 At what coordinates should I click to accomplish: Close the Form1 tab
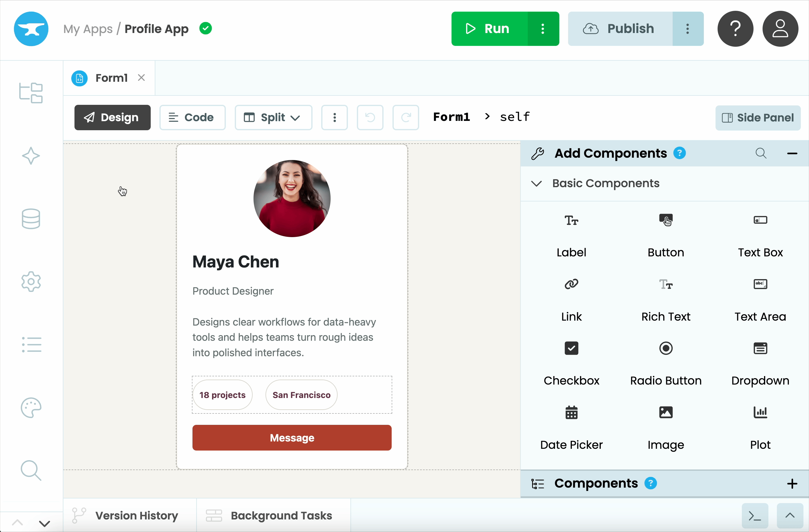point(141,78)
